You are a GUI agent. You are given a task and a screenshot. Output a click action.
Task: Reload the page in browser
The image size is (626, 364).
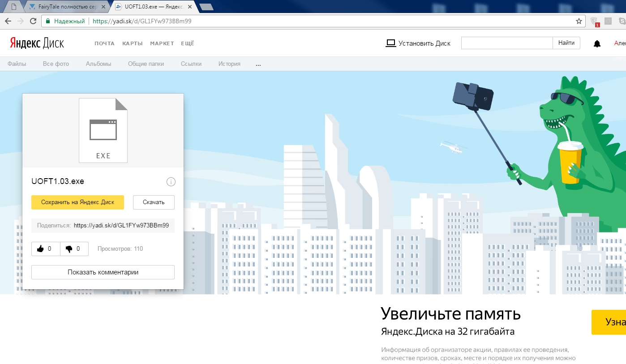click(33, 21)
